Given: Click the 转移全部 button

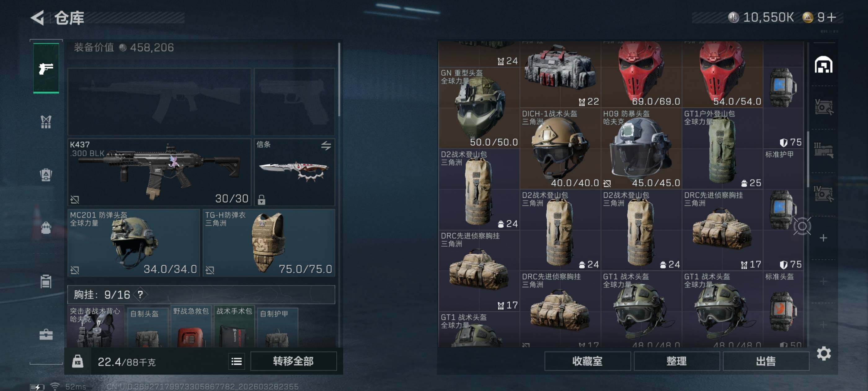Looking at the screenshot, I should [x=293, y=361].
